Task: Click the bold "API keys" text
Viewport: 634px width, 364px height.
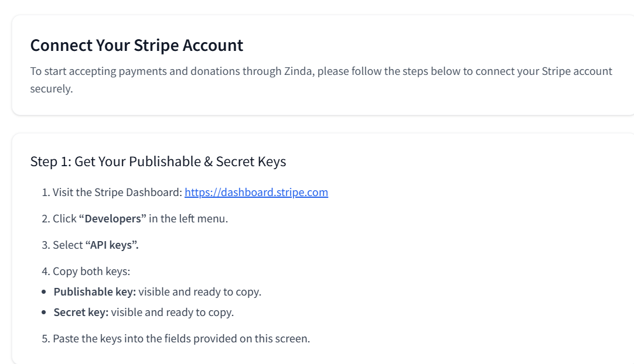Action: [x=112, y=245]
